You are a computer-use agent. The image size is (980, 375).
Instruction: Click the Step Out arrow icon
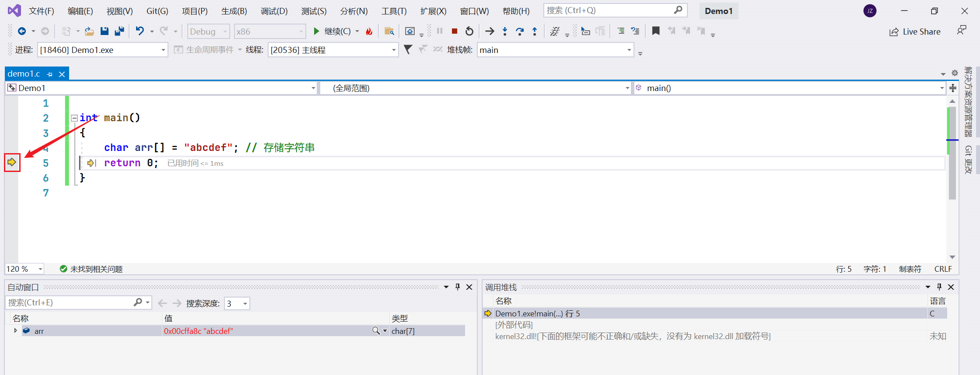(x=535, y=31)
